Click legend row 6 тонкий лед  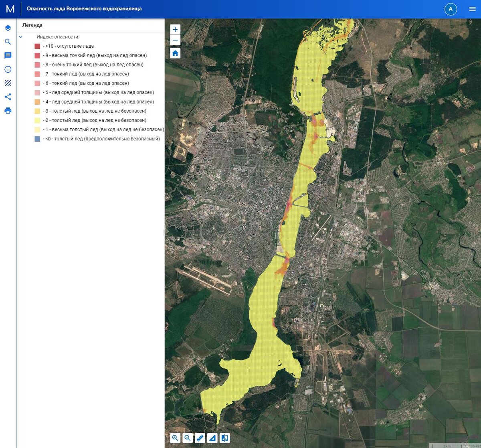coord(82,83)
